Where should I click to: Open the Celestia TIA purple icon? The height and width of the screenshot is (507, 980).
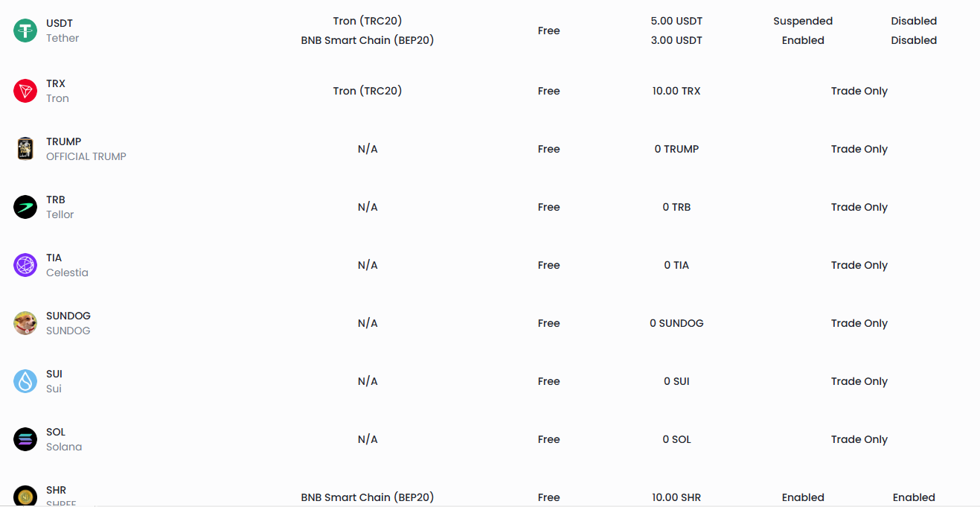(x=25, y=265)
